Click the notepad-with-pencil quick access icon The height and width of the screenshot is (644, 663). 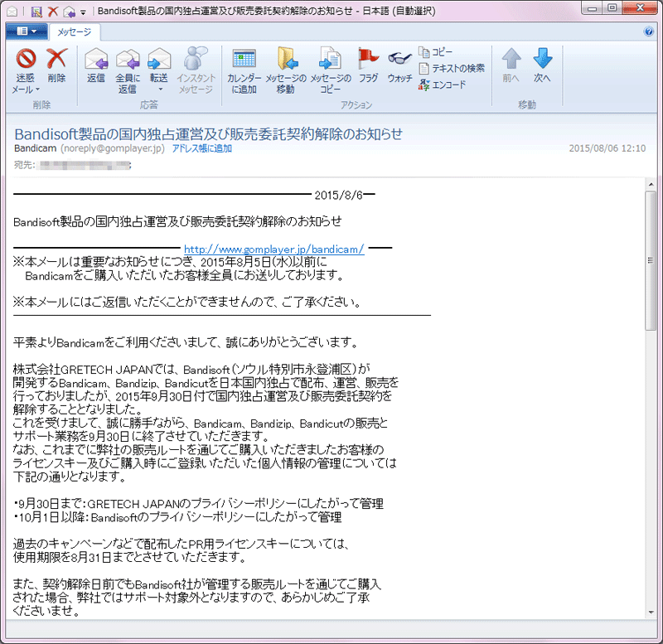pyautogui.click(x=36, y=12)
